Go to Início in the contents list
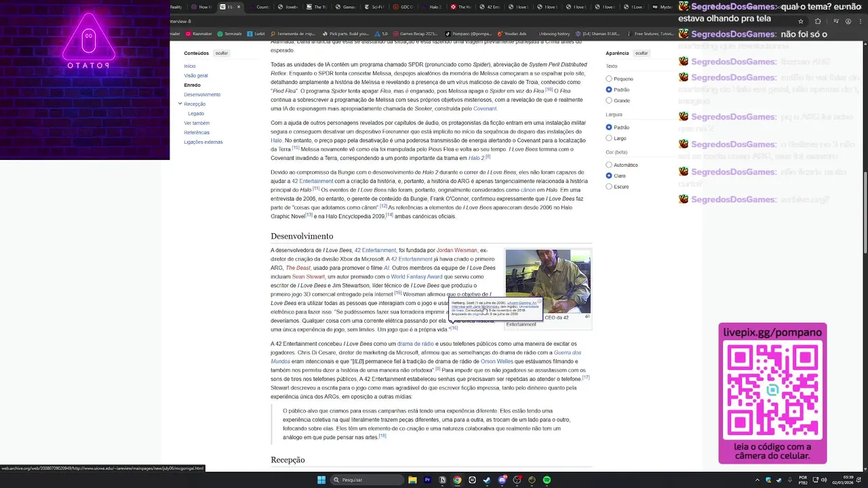 190,66
